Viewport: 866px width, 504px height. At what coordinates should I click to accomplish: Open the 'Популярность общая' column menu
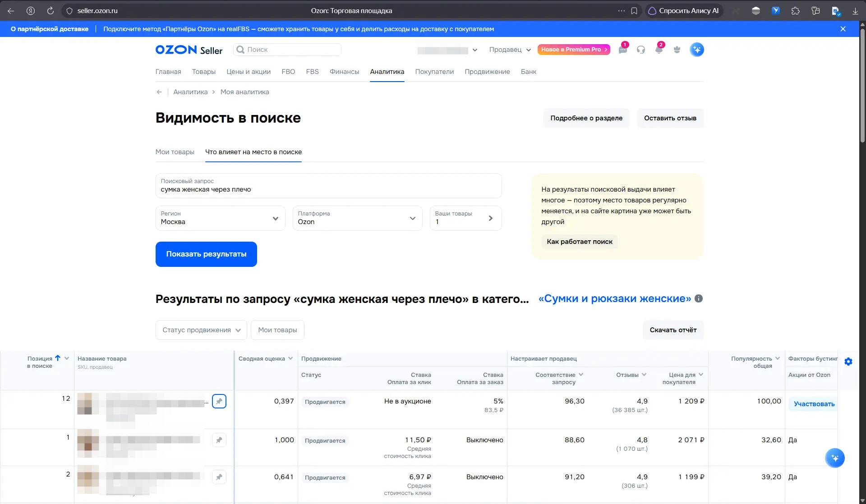[778, 358]
